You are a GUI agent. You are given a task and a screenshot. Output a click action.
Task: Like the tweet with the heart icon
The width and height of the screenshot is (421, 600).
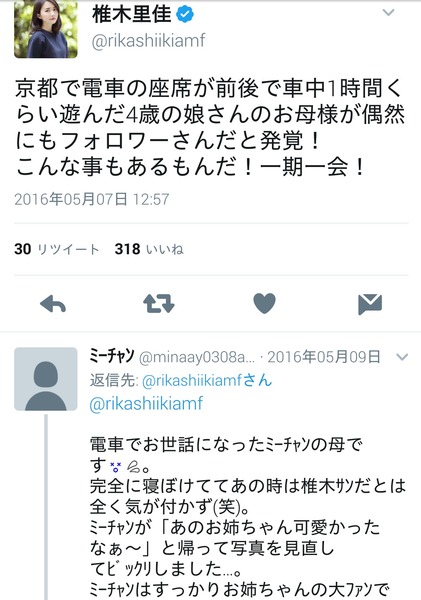264,304
